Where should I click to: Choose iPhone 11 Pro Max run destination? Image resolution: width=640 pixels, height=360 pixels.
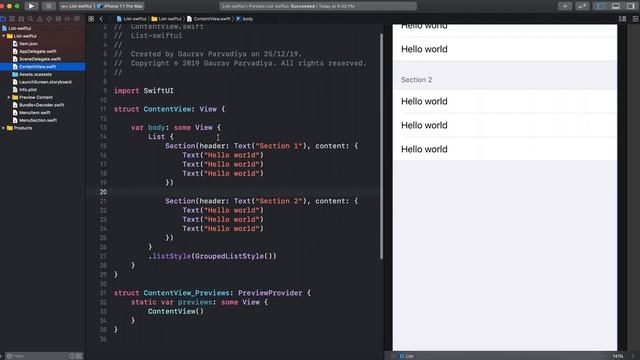pos(120,6)
